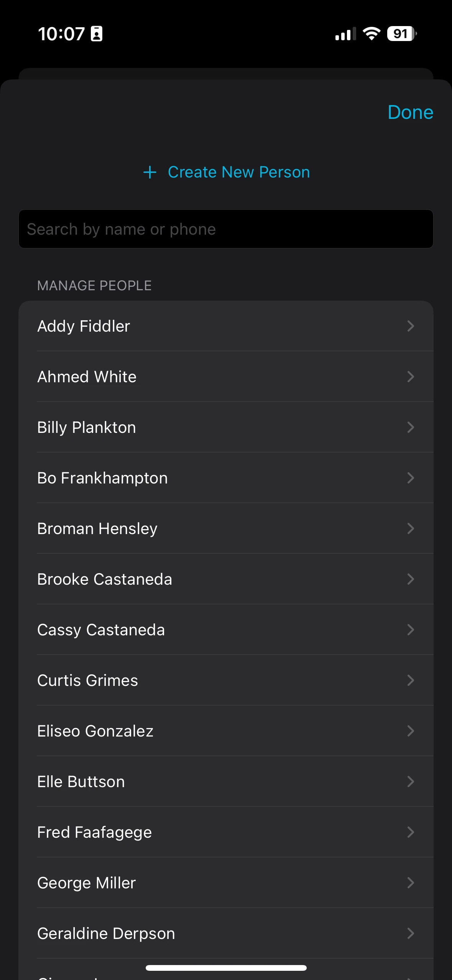The image size is (452, 980).
Task: Tap Elle Buttson in Manage People
Action: [x=226, y=781]
